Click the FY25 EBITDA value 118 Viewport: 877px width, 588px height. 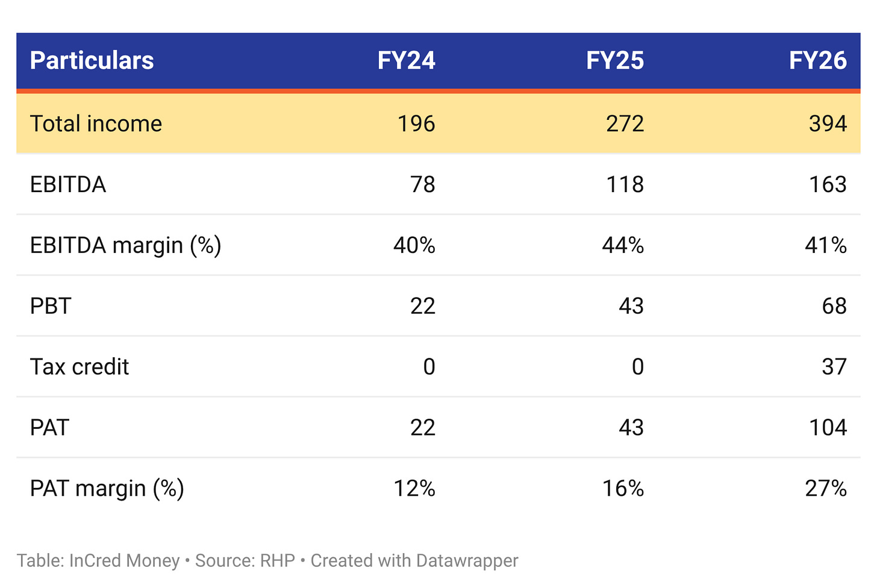(x=625, y=184)
